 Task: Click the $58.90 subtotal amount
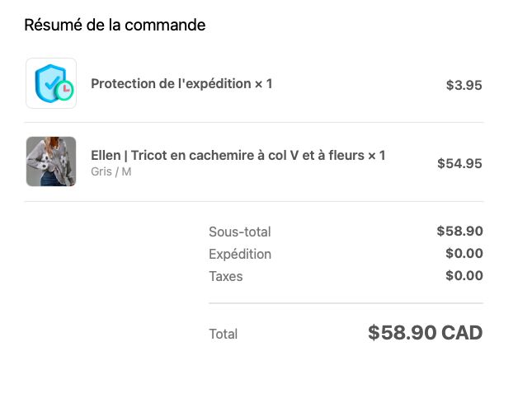click(459, 231)
